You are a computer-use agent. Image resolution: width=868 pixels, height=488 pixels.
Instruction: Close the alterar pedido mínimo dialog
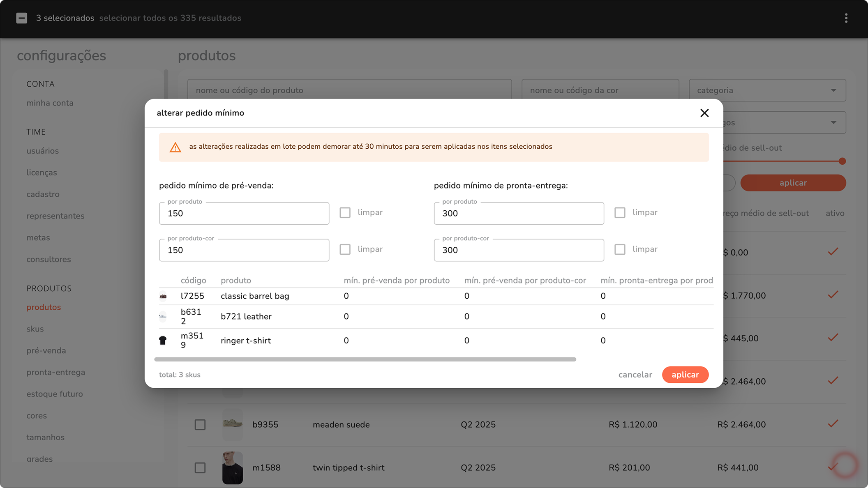pyautogui.click(x=704, y=113)
